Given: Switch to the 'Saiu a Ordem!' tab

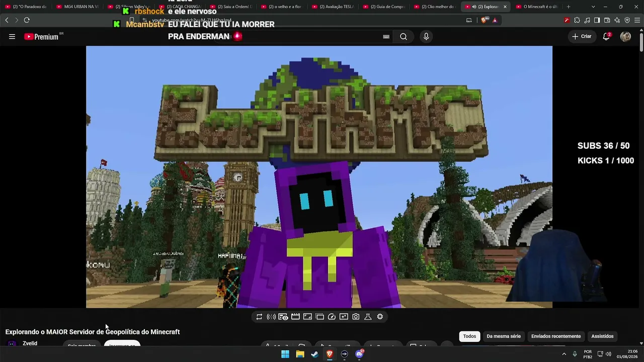Looking at the screenshot, I should [x=230, y=7].
